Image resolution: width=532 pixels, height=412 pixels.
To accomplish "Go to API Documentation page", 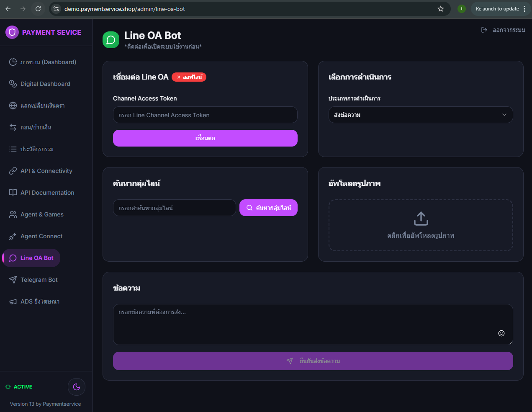I will (47, 193).
